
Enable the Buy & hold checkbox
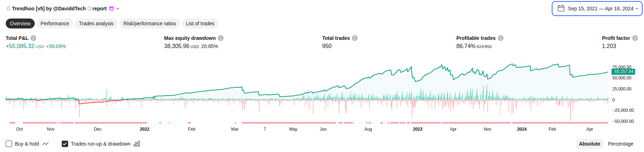9,144
